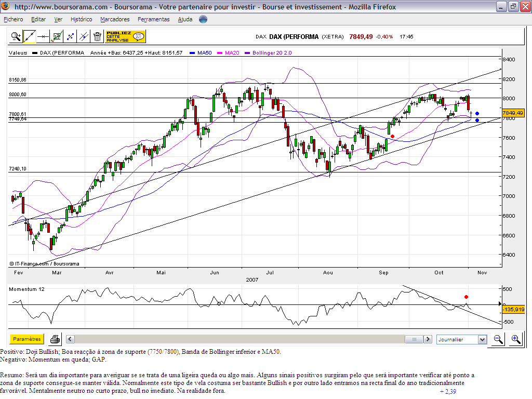Open the Editar menu

(x=38, y=19)
